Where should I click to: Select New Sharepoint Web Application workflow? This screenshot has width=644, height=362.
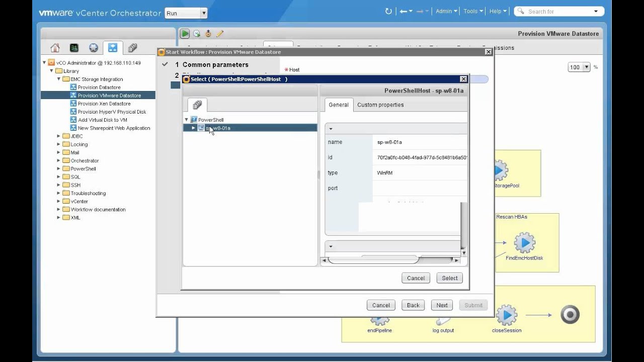click(114, 128)
